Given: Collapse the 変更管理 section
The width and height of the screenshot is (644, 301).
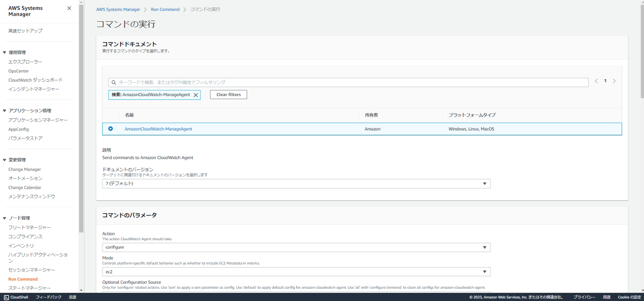Looking at the screenshot, I should click(x=5, y=160).
